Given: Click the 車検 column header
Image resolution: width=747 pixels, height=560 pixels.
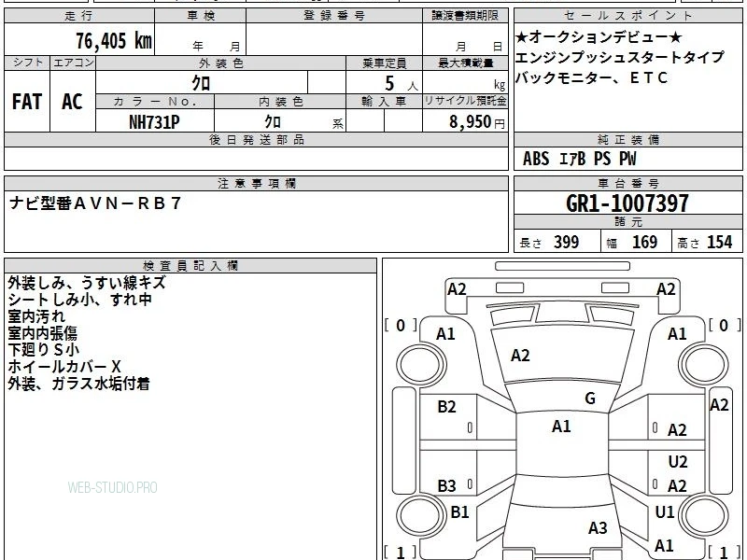Looking at the screenshot, I should tap(201, 16).
